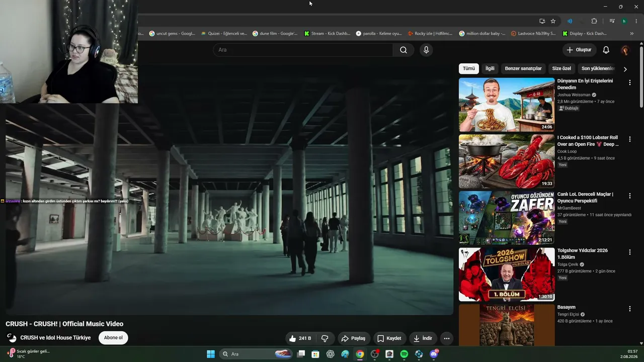
Task: Open more actions ellipsis under the video
Action: pyautogui.click(x=446, y=338)
